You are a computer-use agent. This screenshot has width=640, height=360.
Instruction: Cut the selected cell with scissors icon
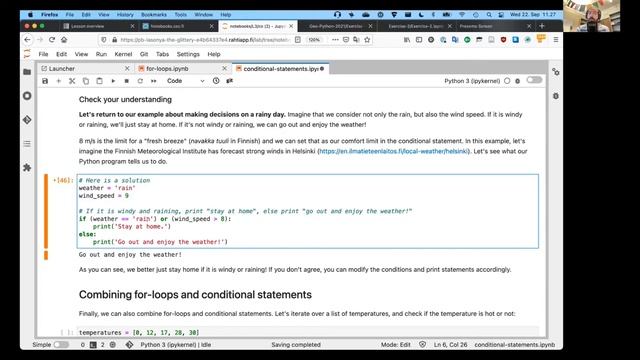click(72, 81)
